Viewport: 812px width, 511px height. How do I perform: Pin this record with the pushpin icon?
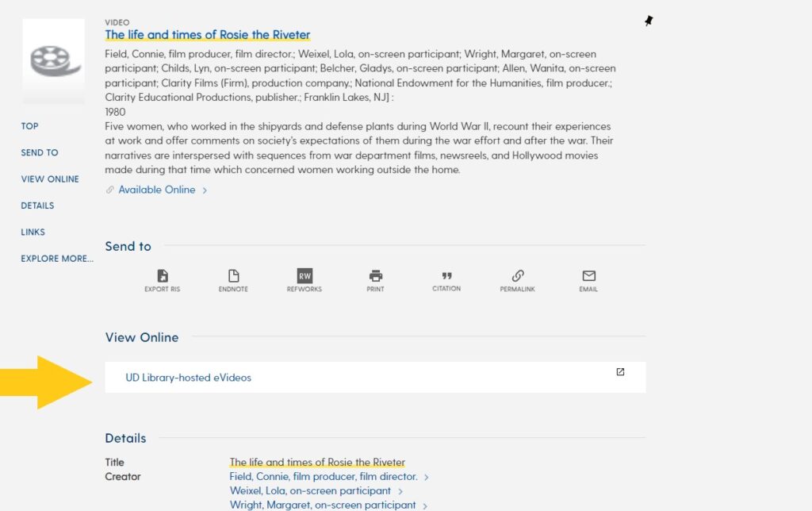649,21
